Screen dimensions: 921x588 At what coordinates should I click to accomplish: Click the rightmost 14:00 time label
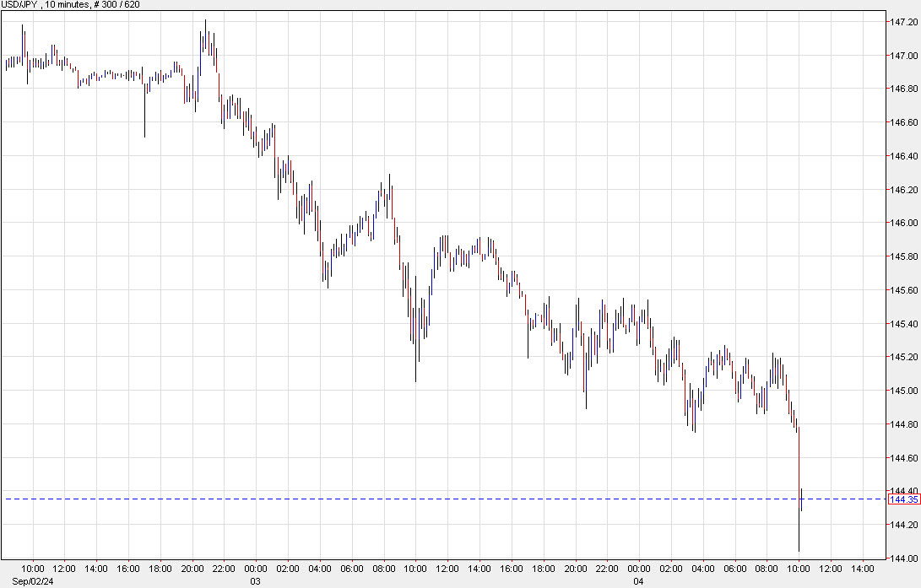[863, 569]
